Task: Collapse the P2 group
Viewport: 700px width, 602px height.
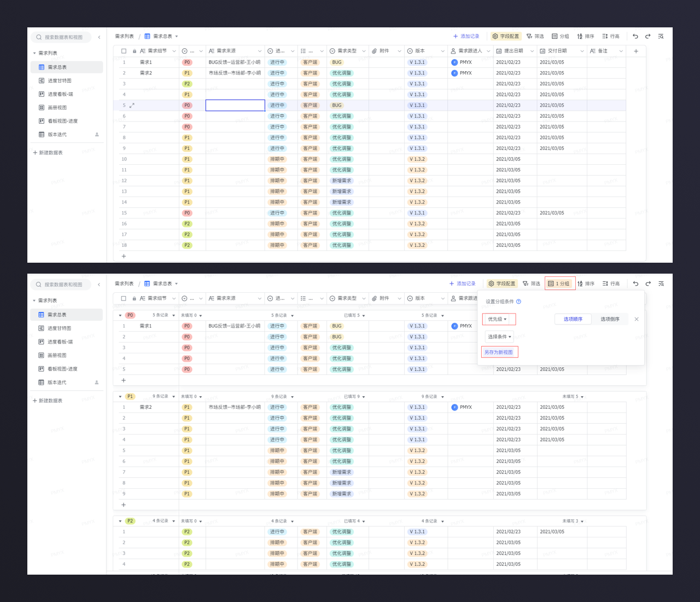Action: click(120, 521)
